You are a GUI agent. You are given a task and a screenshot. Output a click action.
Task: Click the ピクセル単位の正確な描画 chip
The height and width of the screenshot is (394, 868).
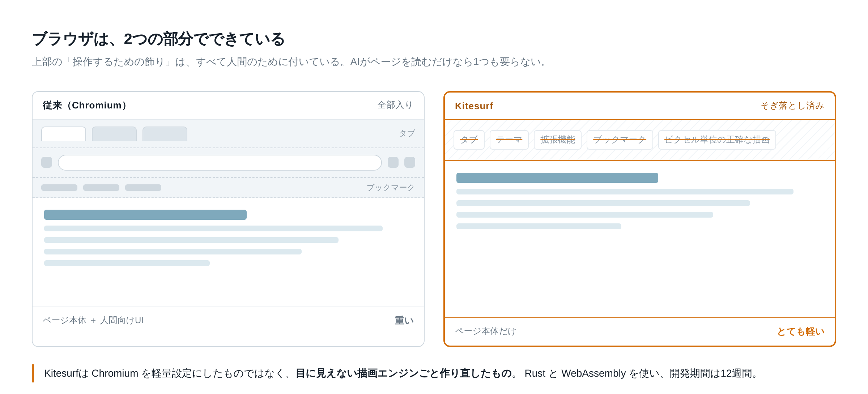point(717,140)
